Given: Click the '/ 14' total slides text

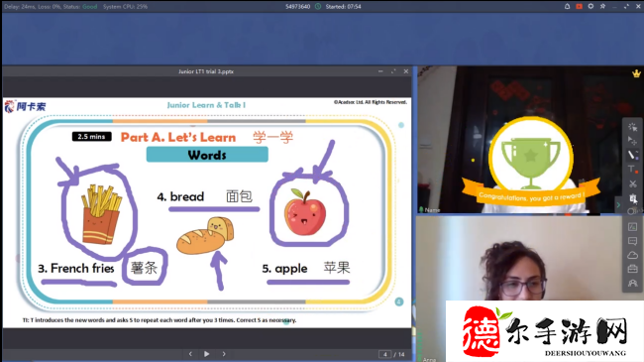Looking at the screenshot, I should tap(399, 354).
